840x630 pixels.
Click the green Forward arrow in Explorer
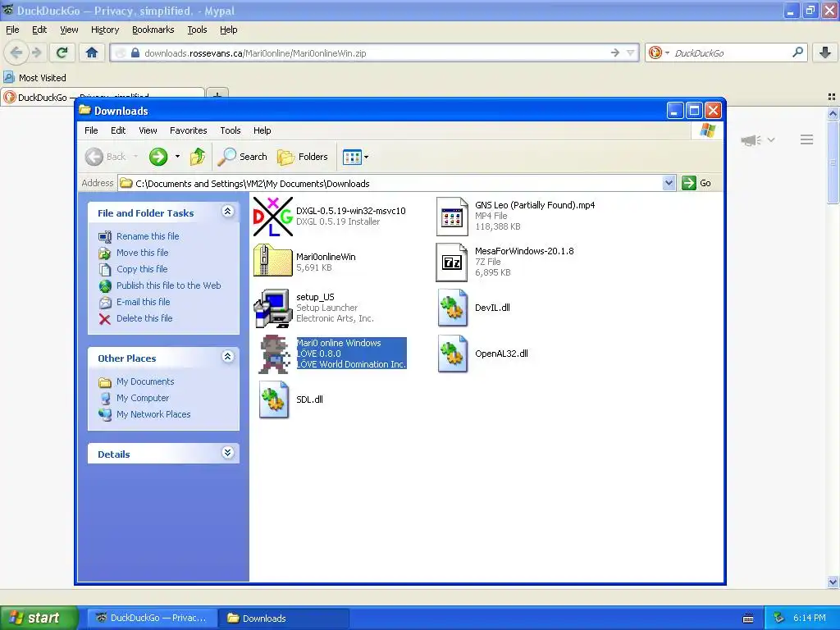(x=158, y=157)
